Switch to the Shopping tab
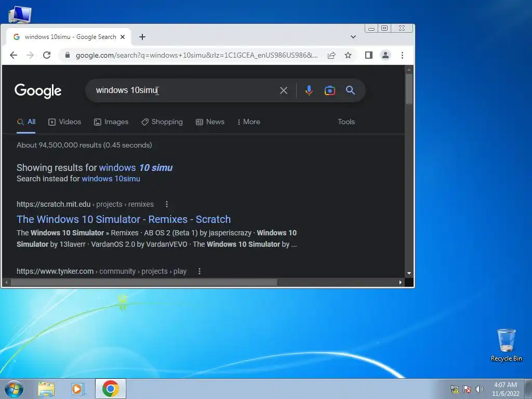This screenshot has height=399, width=532. 162,122
